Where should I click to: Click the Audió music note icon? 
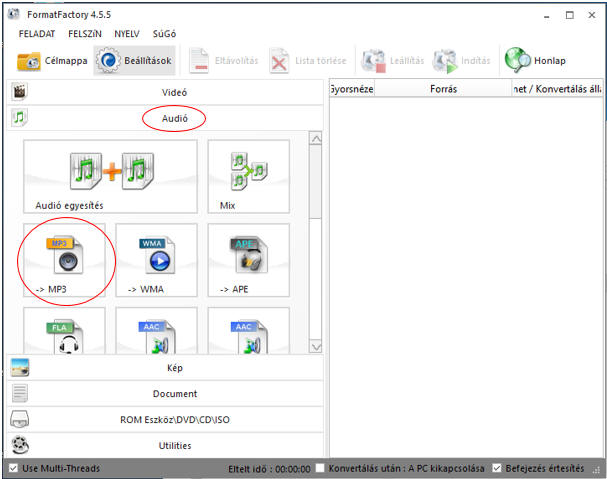pos(19,117)
